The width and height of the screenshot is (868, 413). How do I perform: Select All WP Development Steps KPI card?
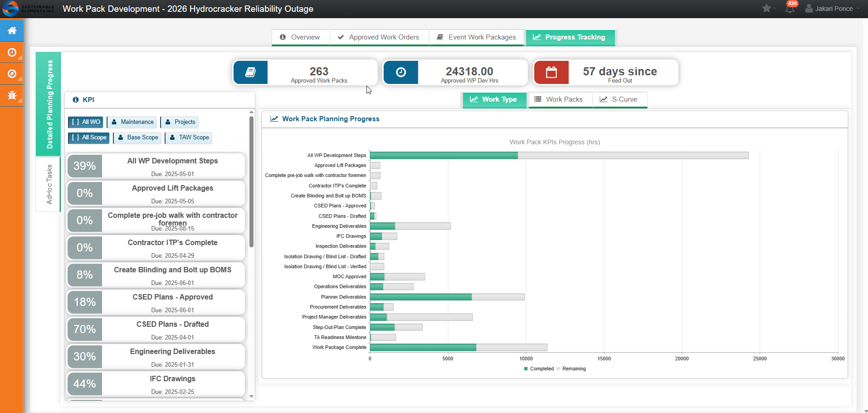pyautogui.click(x=156, y=166)
